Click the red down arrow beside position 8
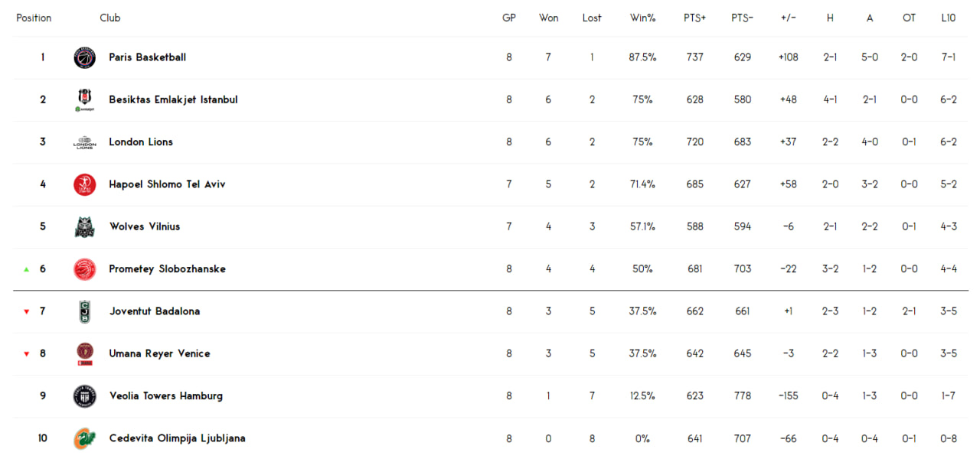The image size is (980, 459). point(27,354)
